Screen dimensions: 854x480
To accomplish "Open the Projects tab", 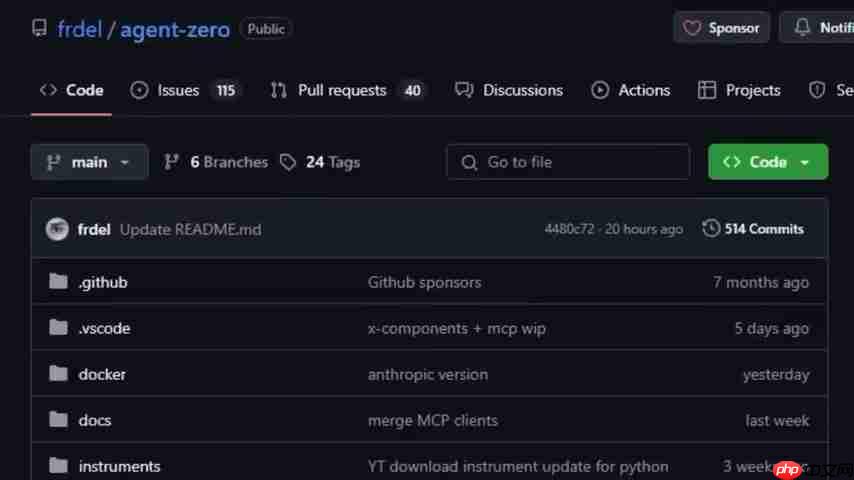I will [739, 90].
